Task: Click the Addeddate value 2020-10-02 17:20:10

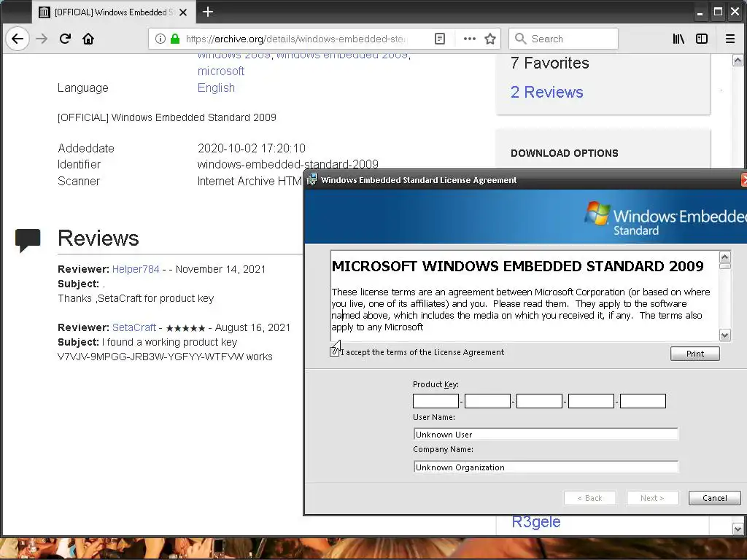Action: click(252, 148)
